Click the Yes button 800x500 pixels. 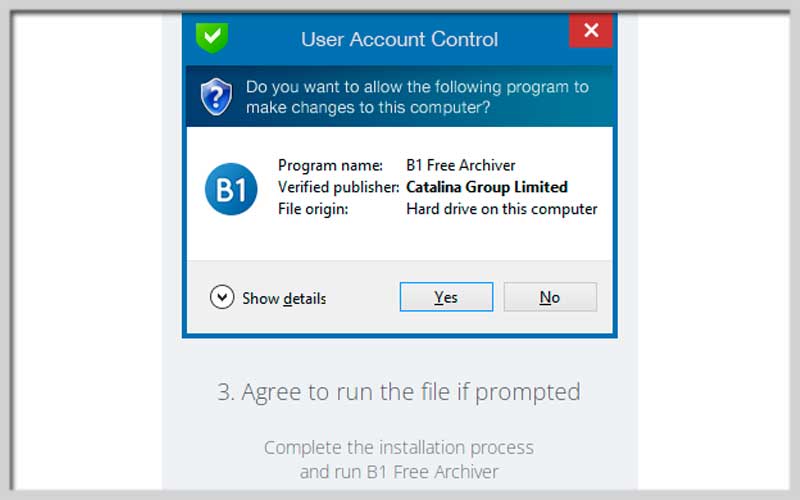pos(446,297)
